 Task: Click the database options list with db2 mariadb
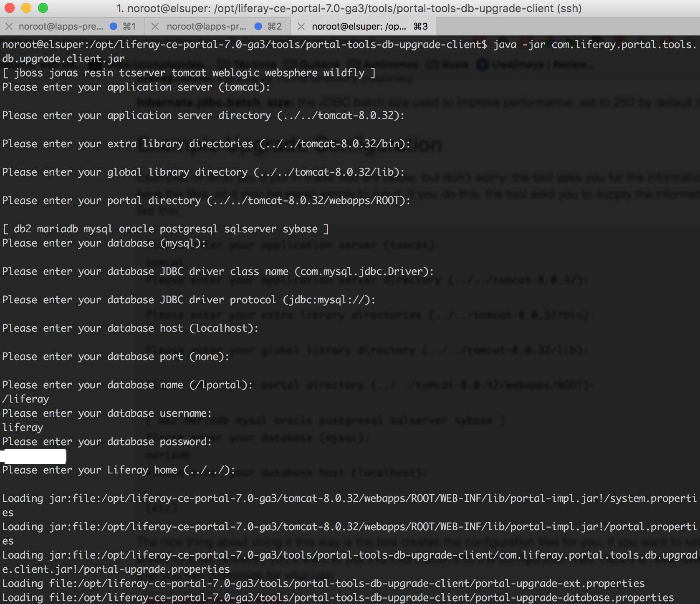click(166, 229)
